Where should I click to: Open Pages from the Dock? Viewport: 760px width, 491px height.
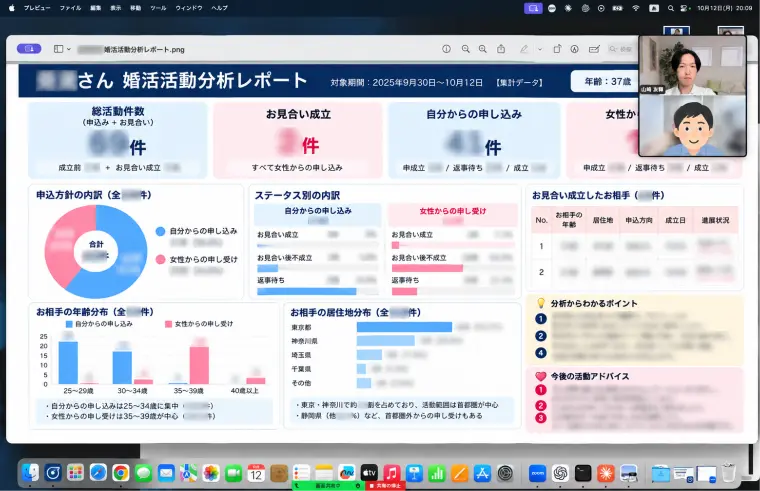(x=459, y=473)
